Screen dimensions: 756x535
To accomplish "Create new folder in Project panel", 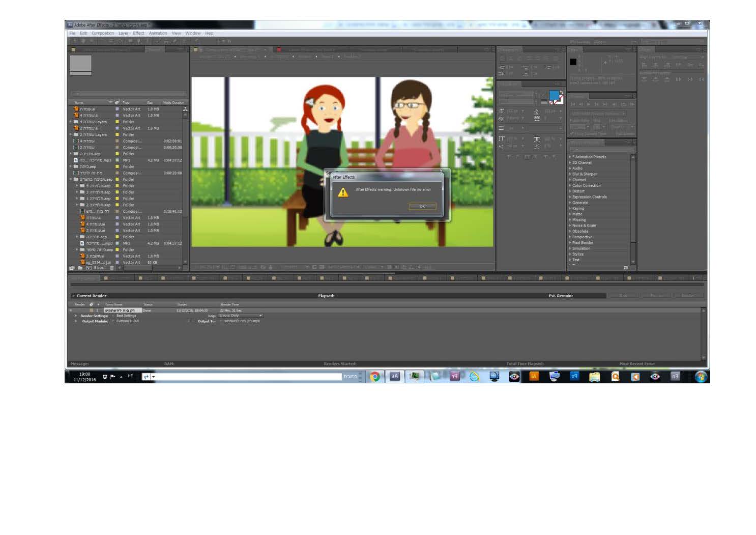I will pyautogui.click(x=80, y=268).
